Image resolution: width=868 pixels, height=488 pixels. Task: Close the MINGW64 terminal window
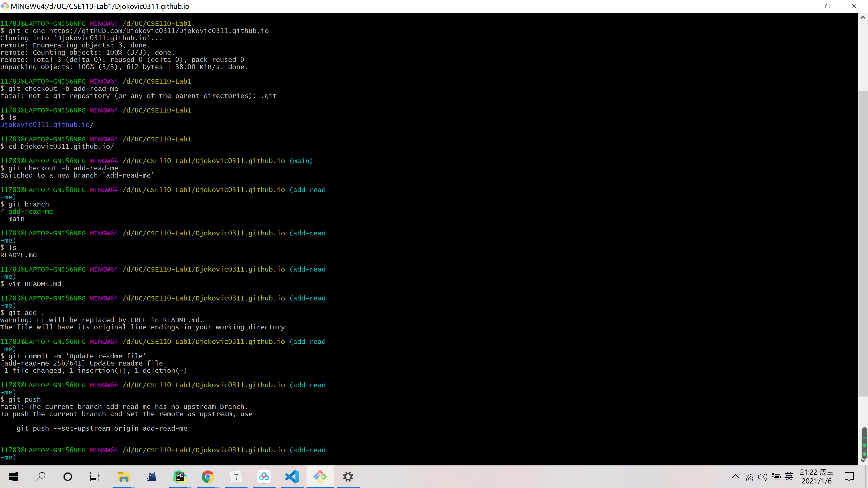[854, 6]
